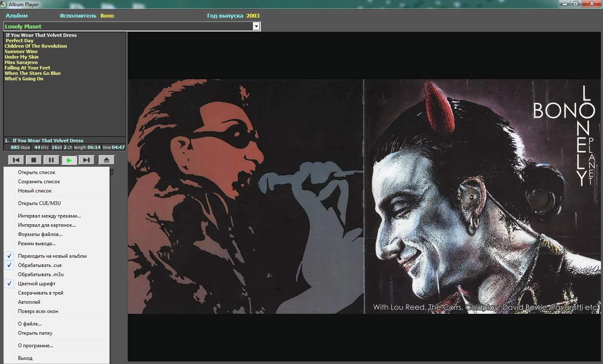Click the release year 2003
The width and height of the screenshot is (603, 364).
[253, 15]
